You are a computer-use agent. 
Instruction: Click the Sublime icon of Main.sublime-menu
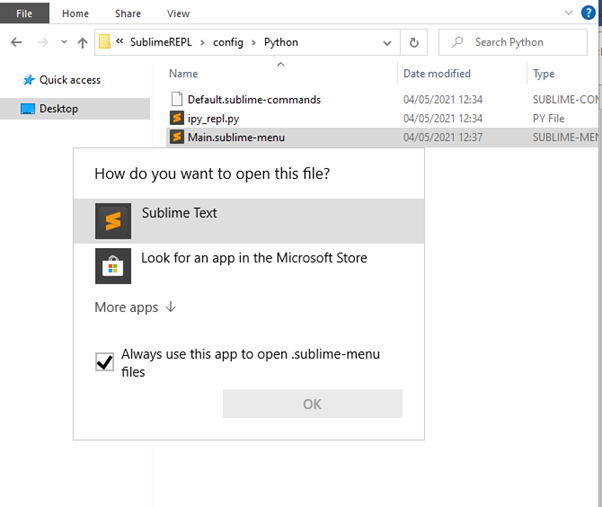[x=177, y=137]
